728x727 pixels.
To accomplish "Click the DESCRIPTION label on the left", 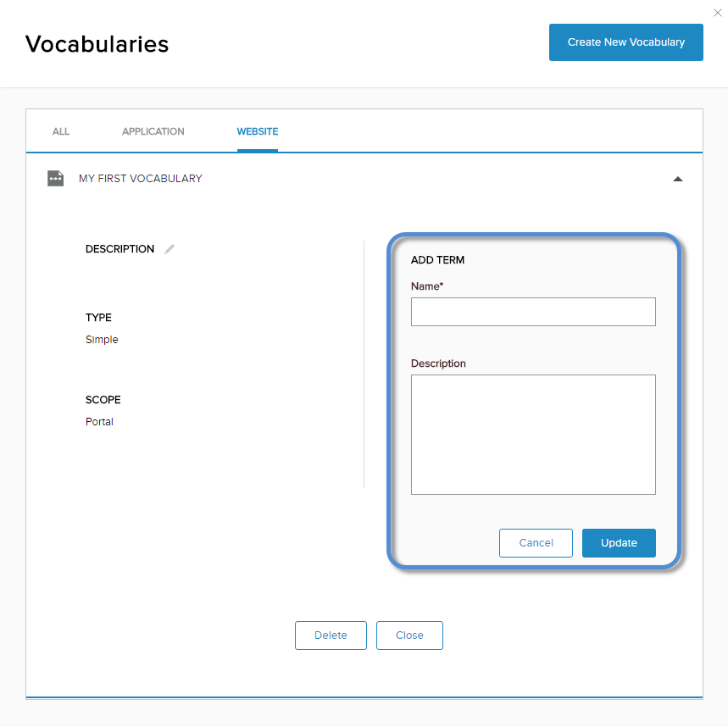I will click(x=119, y=249).
